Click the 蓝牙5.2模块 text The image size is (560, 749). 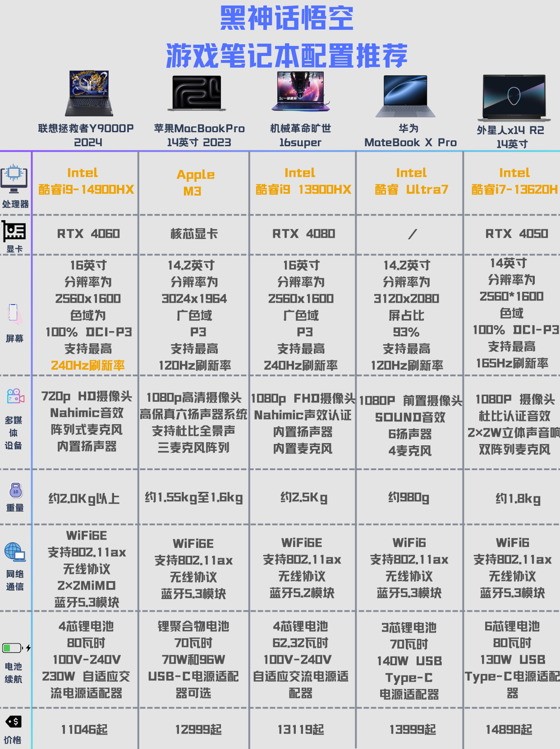pyautogui.click(x=302, y=593)
